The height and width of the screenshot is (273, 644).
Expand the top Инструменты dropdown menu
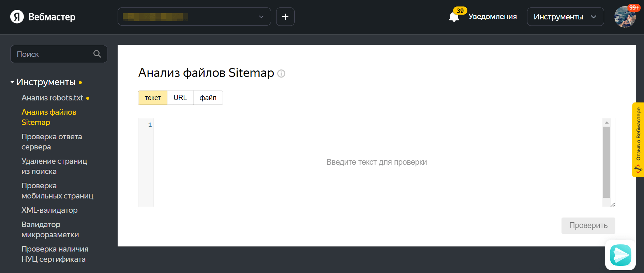(565, 17)
